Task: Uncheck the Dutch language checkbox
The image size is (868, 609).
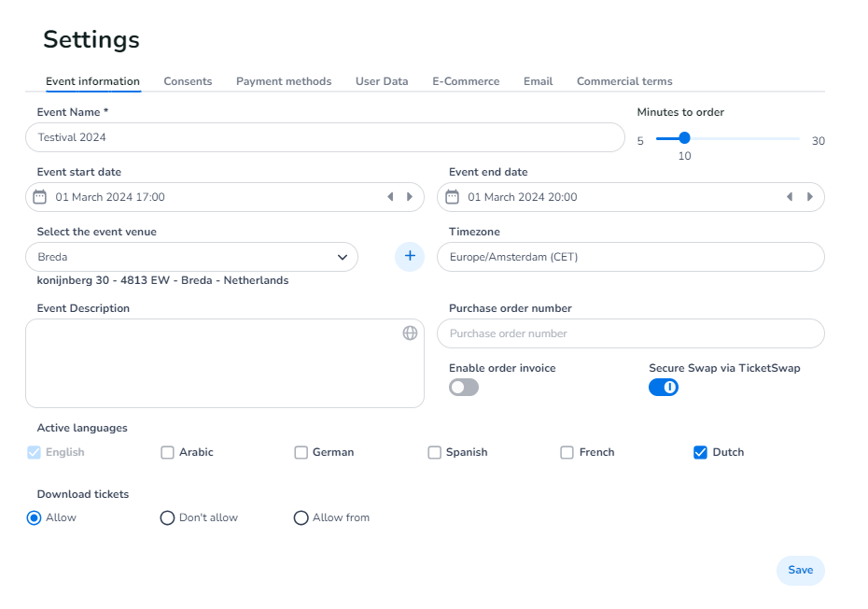Action: tap(701, 452)
